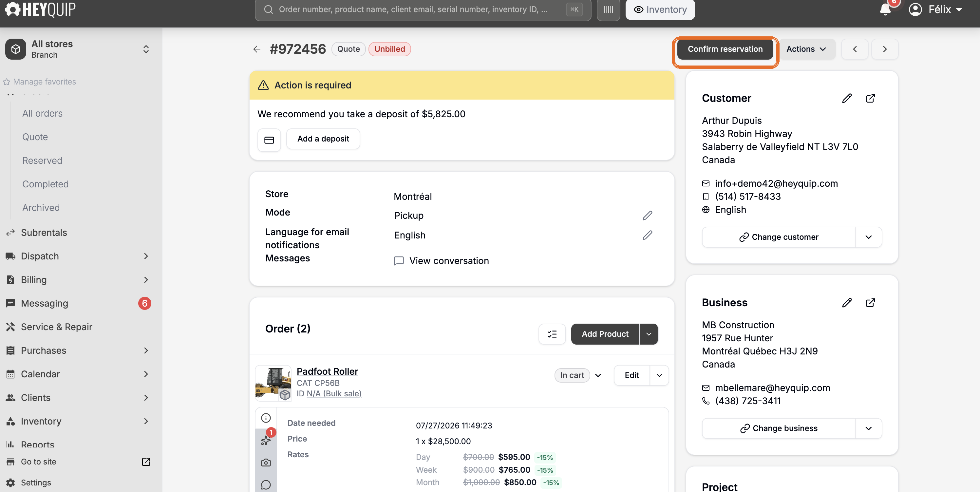Click the credit card icon near Add a deposit

click(269, 140)
